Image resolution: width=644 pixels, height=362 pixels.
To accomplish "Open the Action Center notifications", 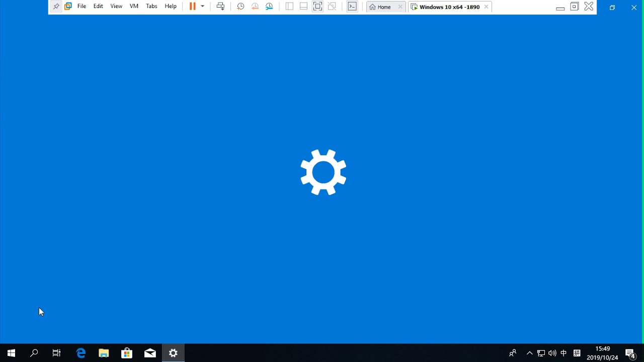I will 631,353.
